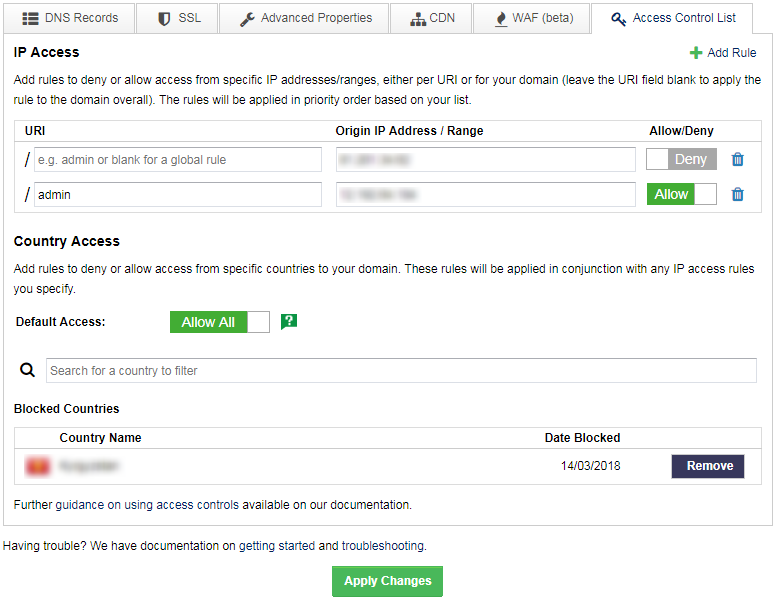Go to the CDN tab
Image resolution: width=777 pixels, height=600 pixels.
click(x=433, y=18)
